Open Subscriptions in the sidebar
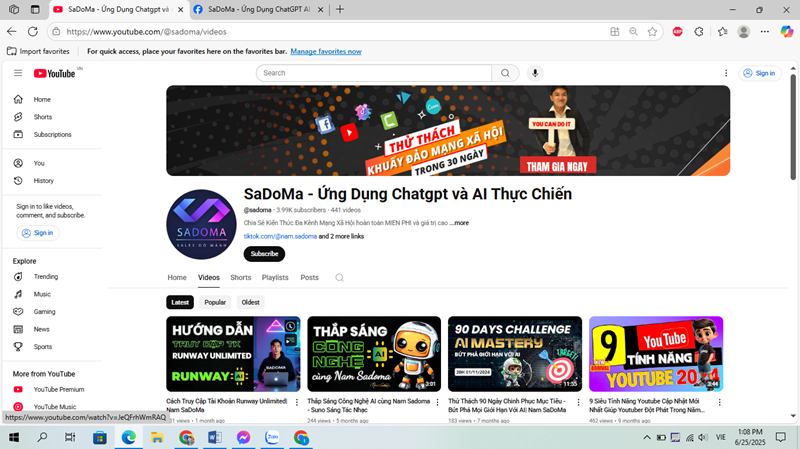800x449 pixels. tap(52, 135)
